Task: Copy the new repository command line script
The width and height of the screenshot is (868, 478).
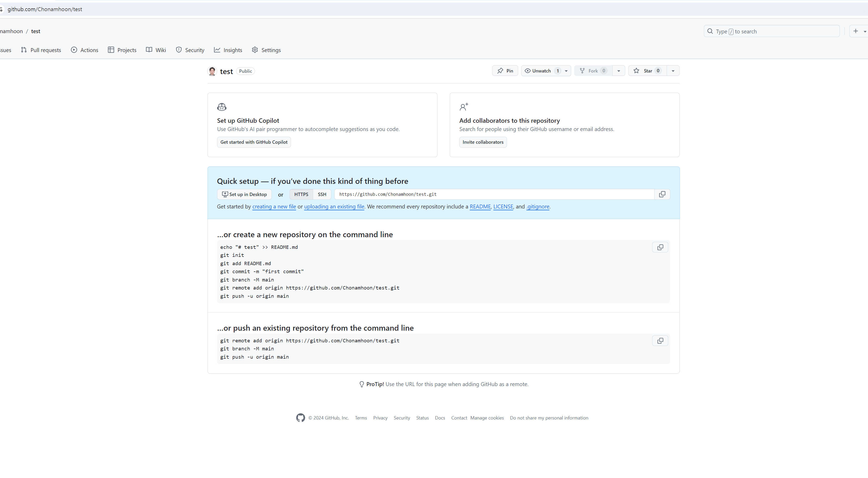Action: pos(660,248)
